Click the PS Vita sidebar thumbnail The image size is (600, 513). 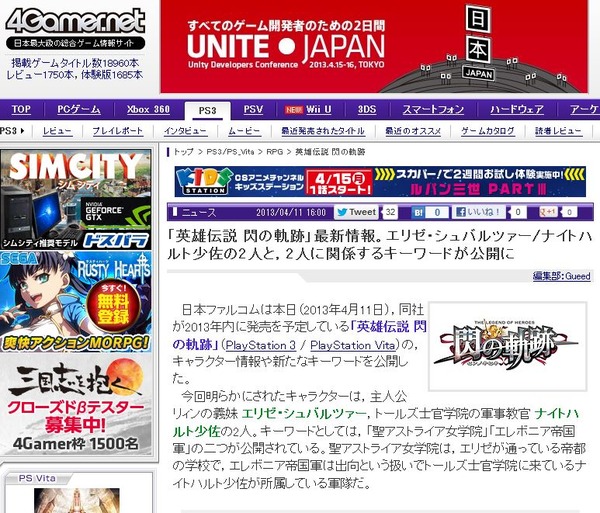(x=77, y=500)
